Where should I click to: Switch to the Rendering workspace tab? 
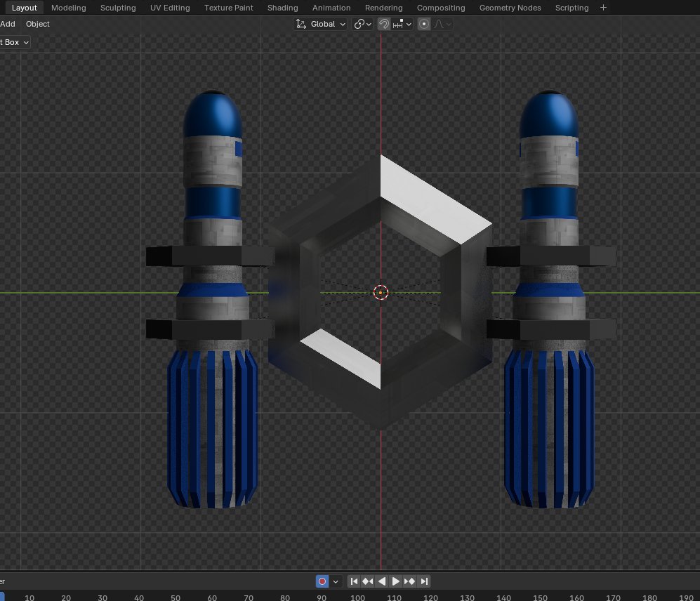(383, 8)
